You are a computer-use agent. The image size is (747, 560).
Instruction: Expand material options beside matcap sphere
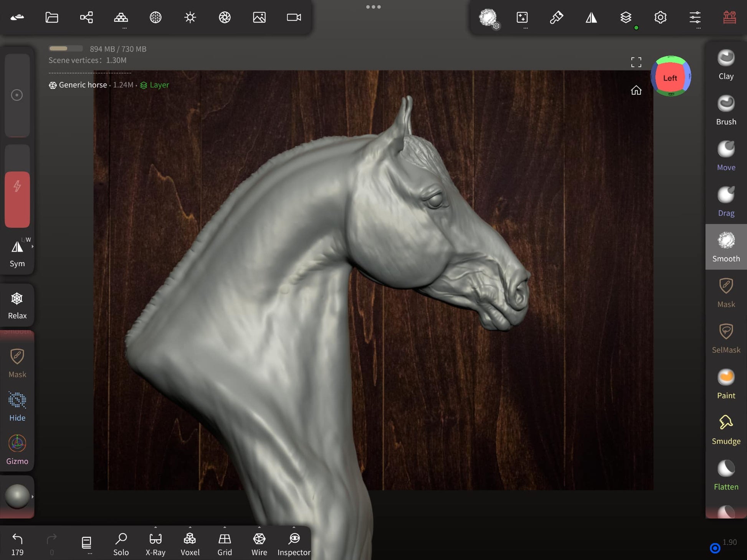[x=33, y=496]
